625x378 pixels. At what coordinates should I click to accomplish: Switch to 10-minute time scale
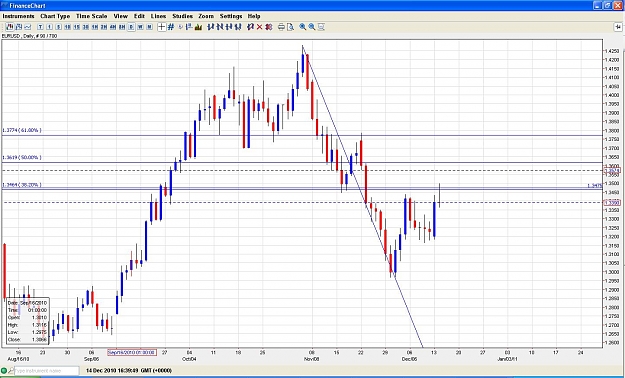tap(68, 27)
